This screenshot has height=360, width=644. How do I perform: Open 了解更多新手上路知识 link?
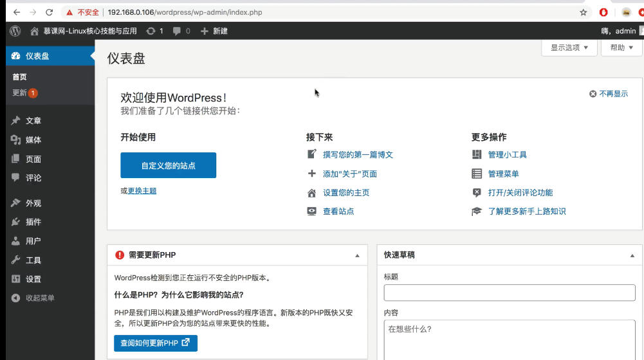(x=527, y=212)
